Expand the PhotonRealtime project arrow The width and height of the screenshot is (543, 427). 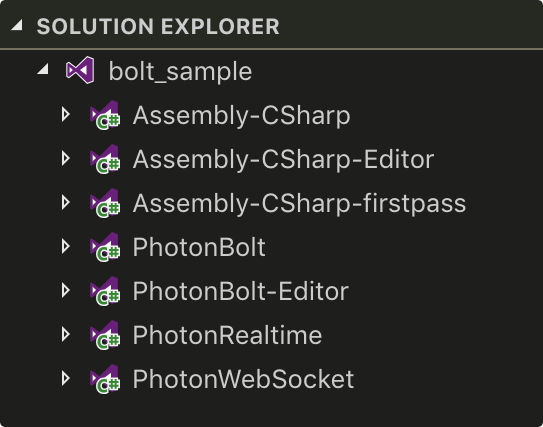(65, 335)
